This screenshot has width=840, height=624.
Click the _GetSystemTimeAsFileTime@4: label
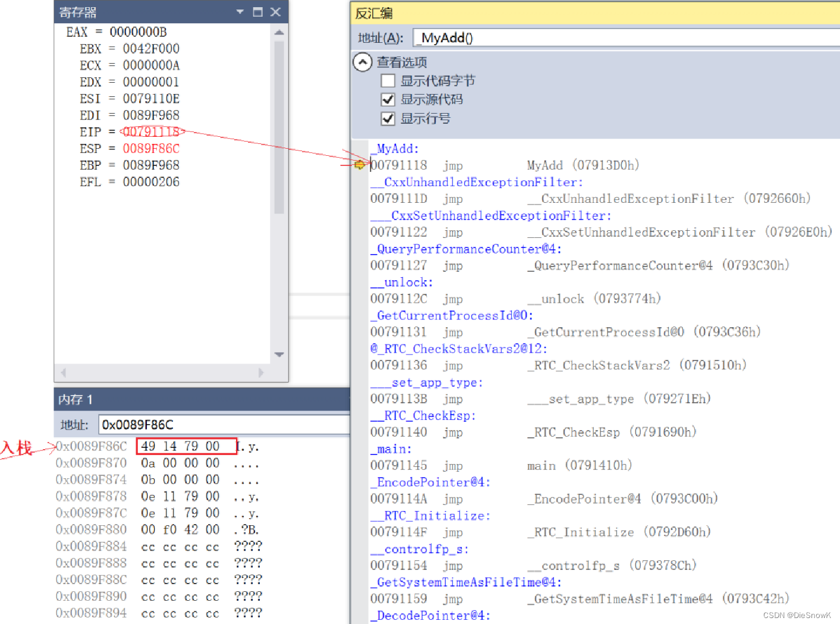pyautogui.click(x=466, y=582)
